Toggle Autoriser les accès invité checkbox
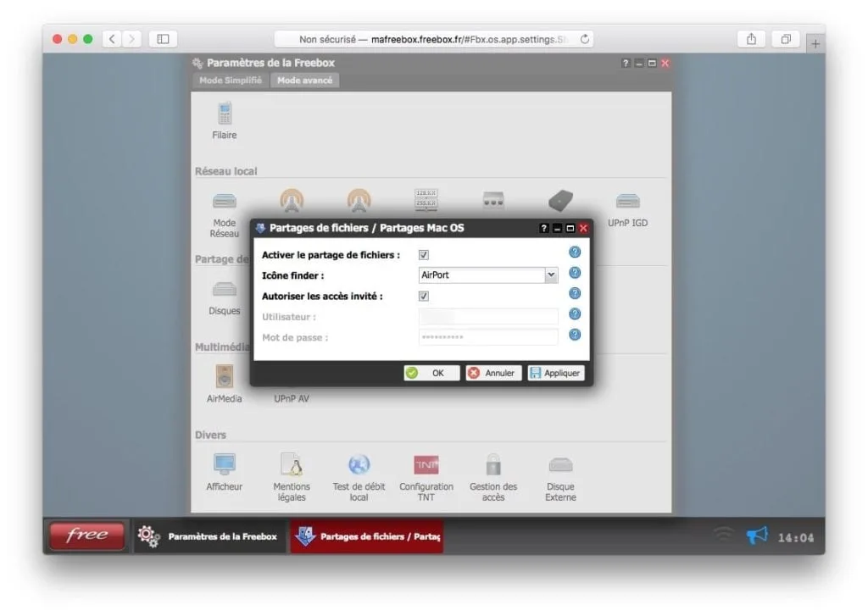This screenshot has height=616, width=868. [x=424, y=296]
